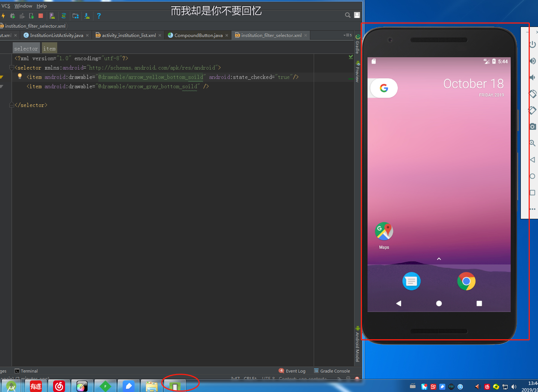538x392 pixels.
Task: Click the closing selector fold marker
Action: coord(12,105)
